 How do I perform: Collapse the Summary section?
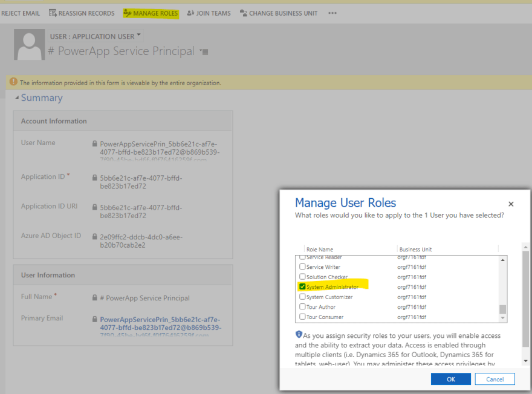17,98
